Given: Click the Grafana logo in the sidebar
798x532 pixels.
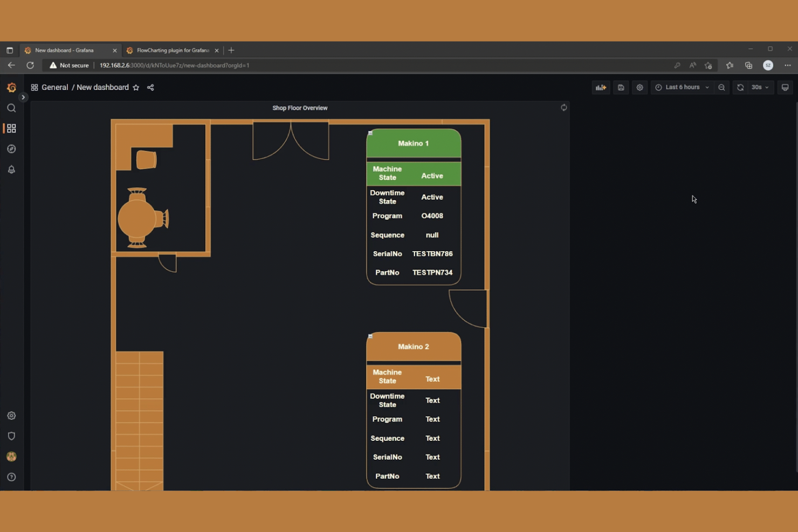Looking at the screenshot, I should (11, 87).
